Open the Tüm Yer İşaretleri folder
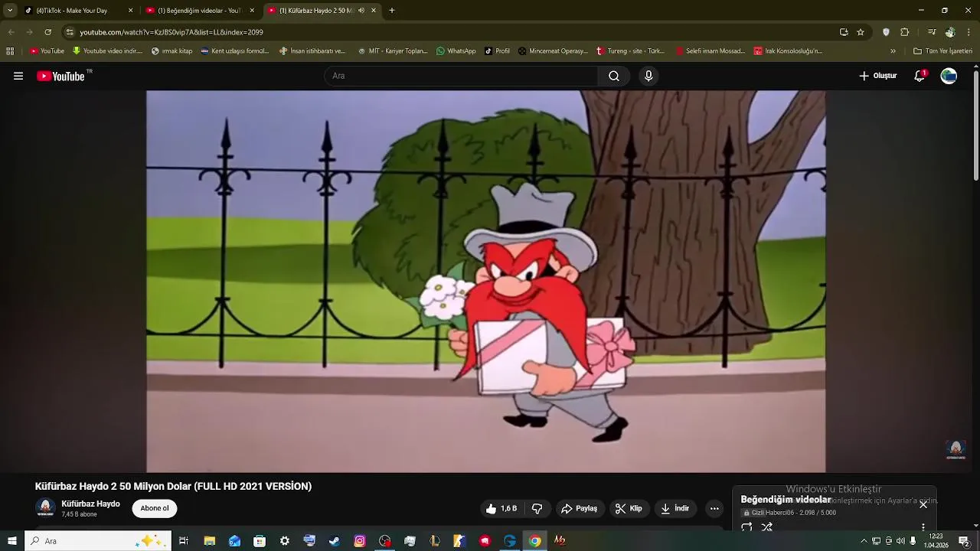980x551 pixels. point(943,51)
